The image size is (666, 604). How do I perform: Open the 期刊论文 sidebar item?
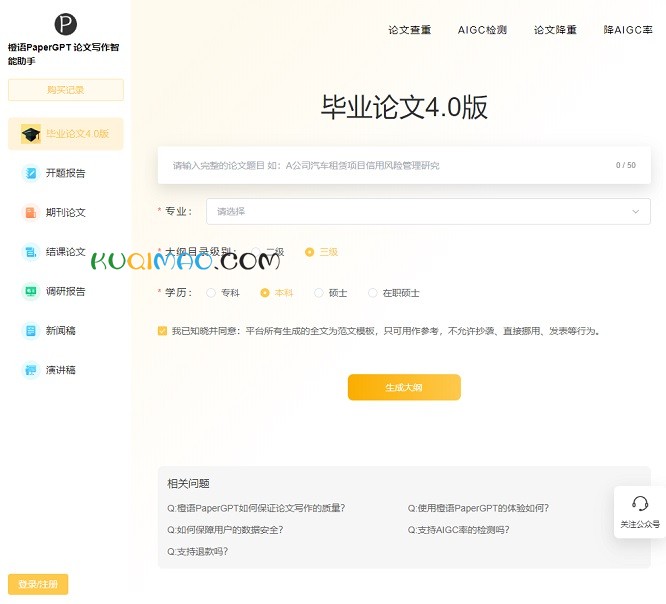click(x=65, y=212)
